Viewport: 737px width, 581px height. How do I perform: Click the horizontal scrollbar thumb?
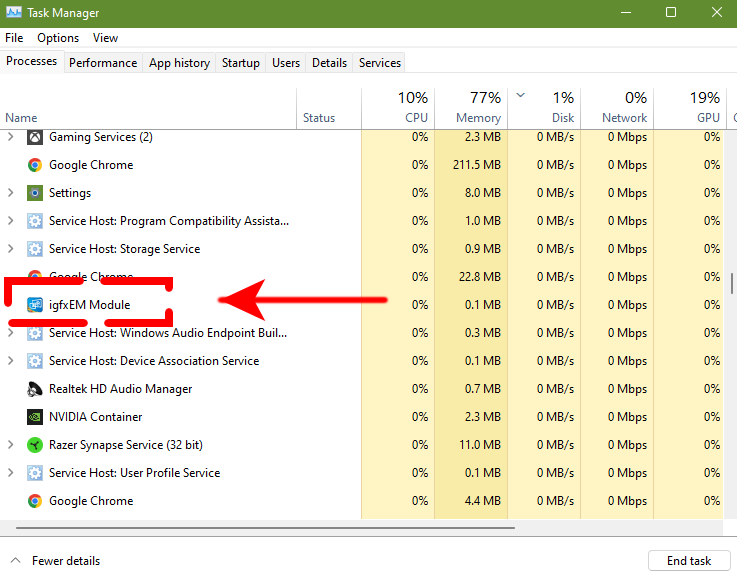266,527
